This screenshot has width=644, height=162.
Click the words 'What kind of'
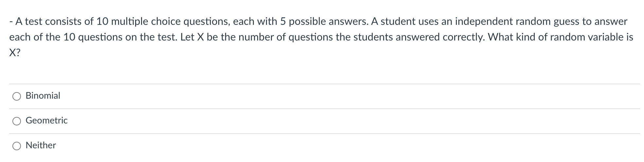click(x=517, y=37)
